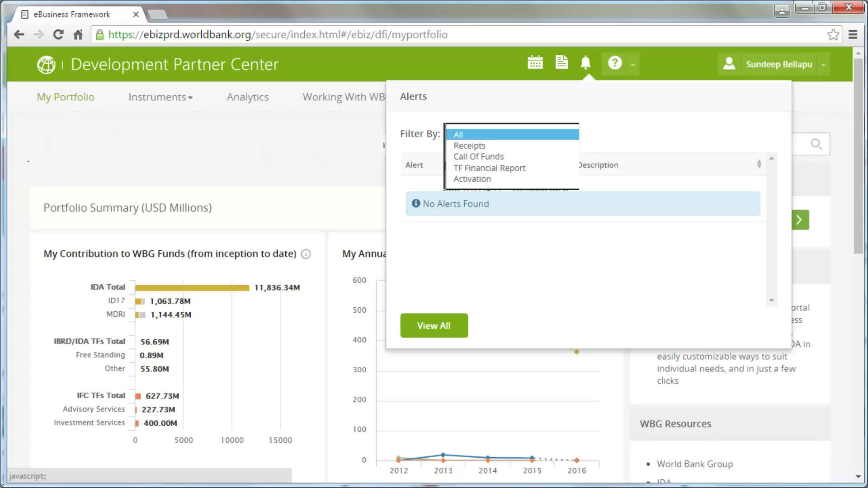Click the Free Standing label
Viewport: 868px width, 488px height.
click(x=100, y=355)
